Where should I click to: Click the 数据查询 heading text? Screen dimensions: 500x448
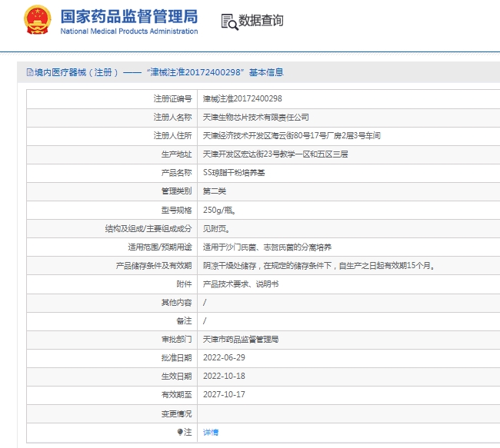tap(261, 21)
